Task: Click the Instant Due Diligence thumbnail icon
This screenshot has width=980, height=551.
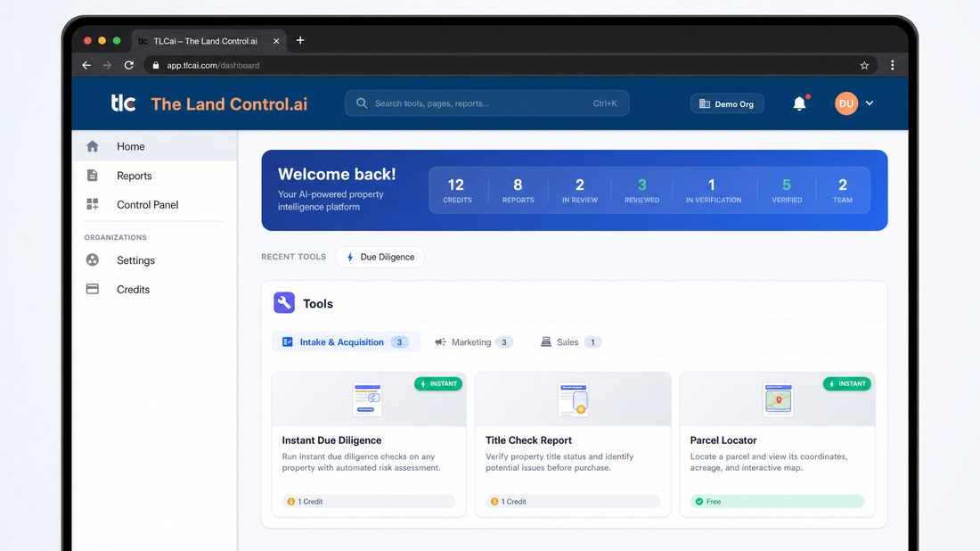Action: pyautogui.click(x=367, y=399)
